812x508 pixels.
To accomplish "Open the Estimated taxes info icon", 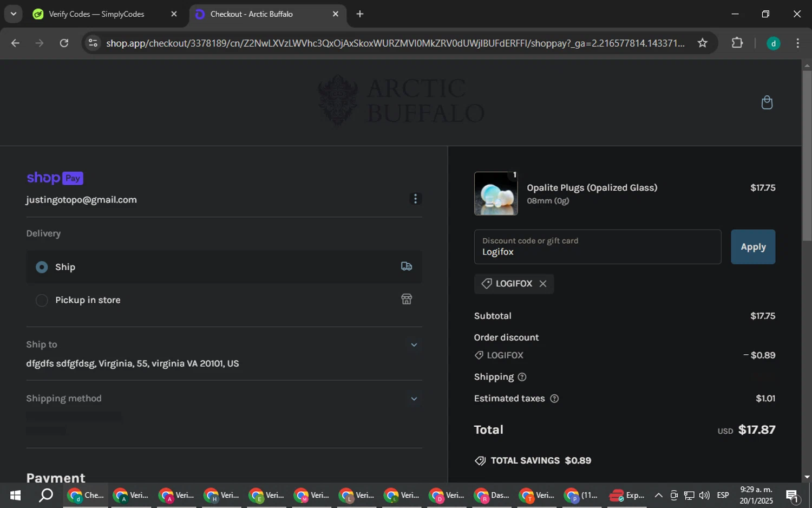I will click(x=554, y=399).
